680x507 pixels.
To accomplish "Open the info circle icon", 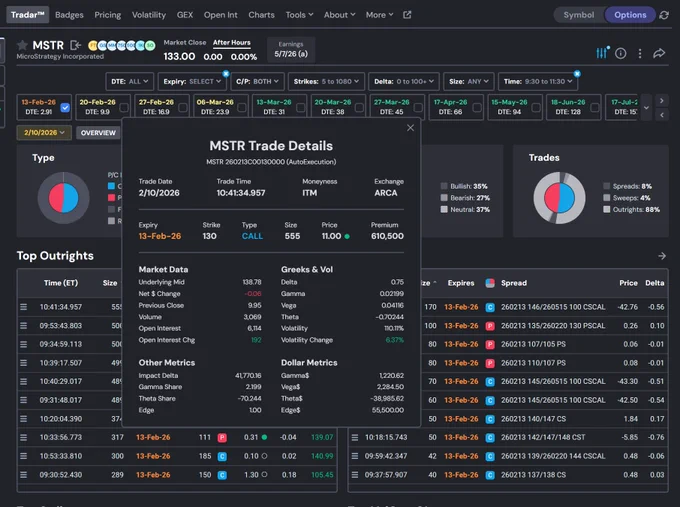I will [x=621, y=53].
